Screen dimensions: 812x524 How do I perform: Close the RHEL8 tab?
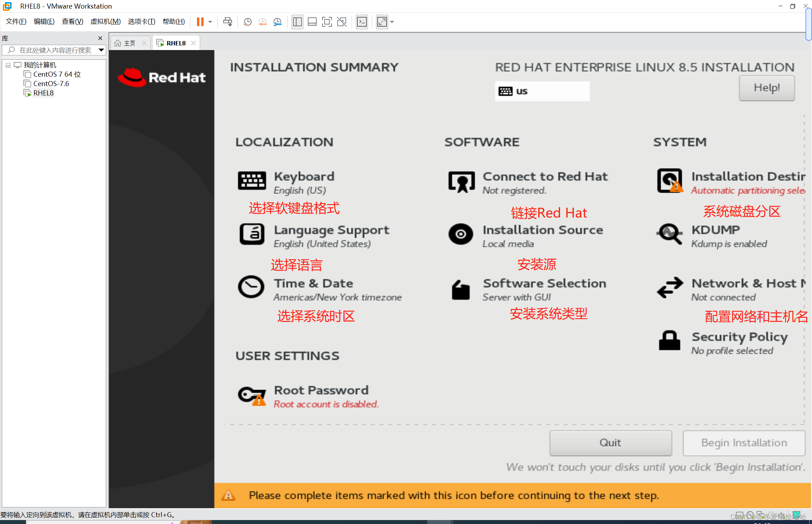pos(193,43)
